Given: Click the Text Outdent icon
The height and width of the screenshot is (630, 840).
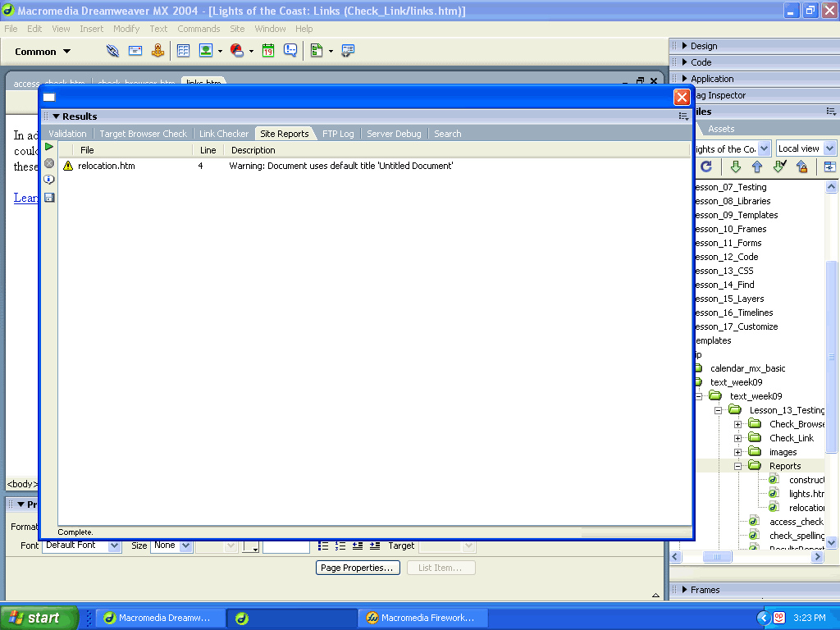Looking at the screenshot, I should 358,546.
